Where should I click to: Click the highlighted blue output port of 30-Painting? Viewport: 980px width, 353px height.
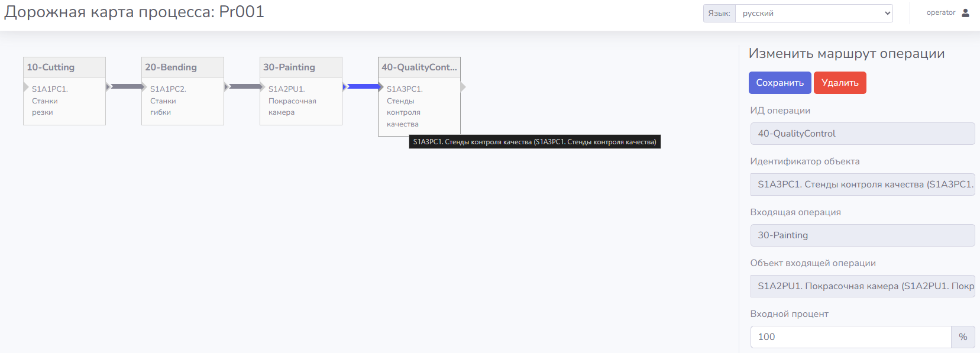coord(345,87)
